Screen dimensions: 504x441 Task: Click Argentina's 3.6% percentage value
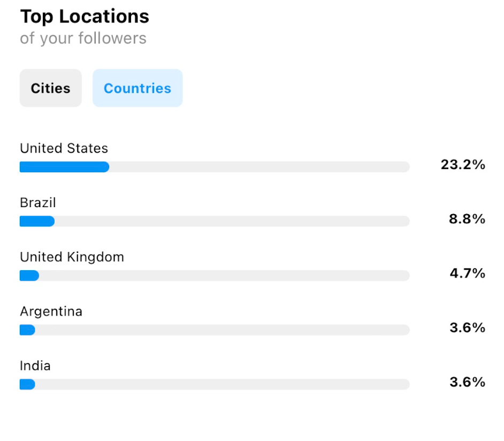pyautogui.click(x=468, y=328)
